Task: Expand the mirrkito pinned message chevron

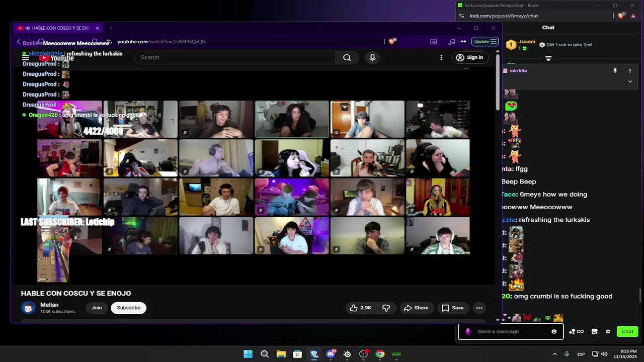Action: pos(630,81)
